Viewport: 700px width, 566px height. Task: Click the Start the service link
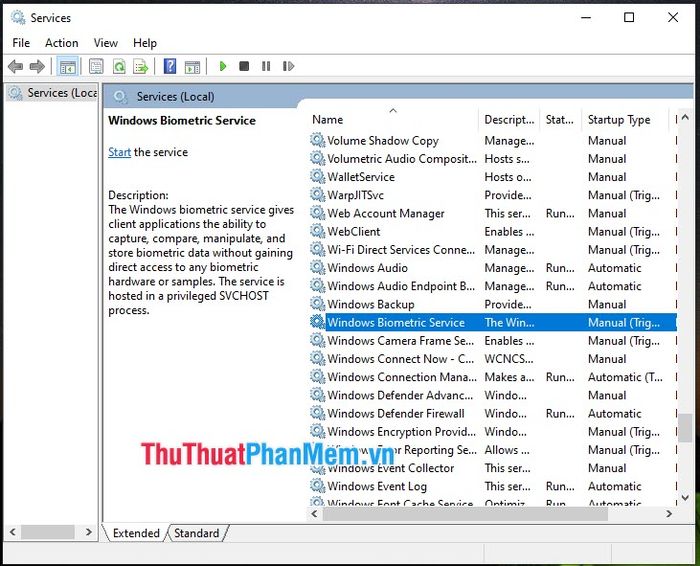click(x=119, y=152)
